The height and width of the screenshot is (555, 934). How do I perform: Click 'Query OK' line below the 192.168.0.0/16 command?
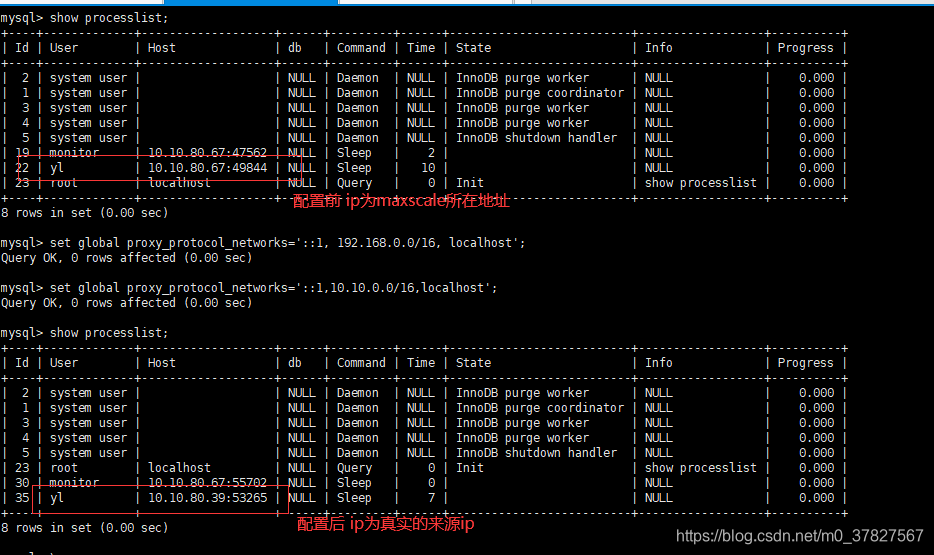[126, 258]
